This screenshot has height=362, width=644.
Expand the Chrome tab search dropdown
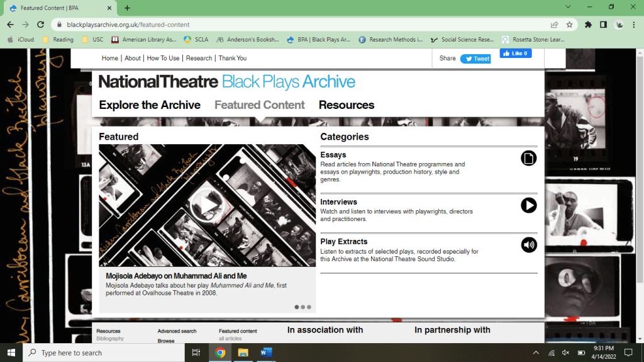(568, 7)
